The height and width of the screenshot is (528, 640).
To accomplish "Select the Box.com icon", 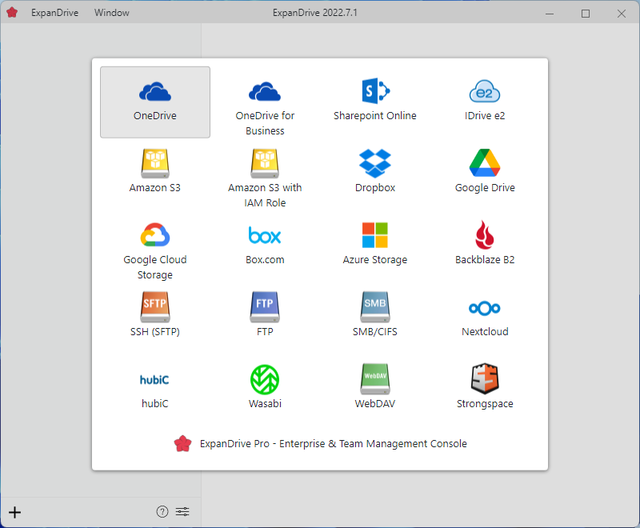I will click(x=265, y=236).
